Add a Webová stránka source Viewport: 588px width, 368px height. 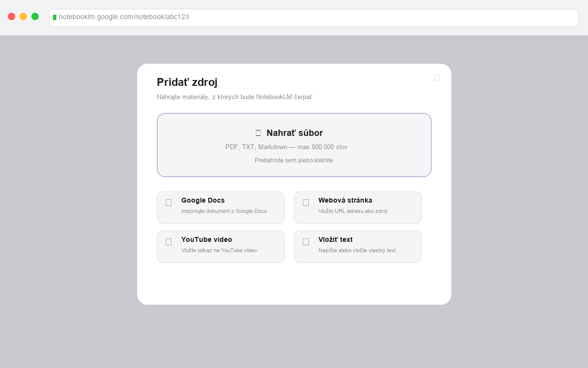pos(358,207)
